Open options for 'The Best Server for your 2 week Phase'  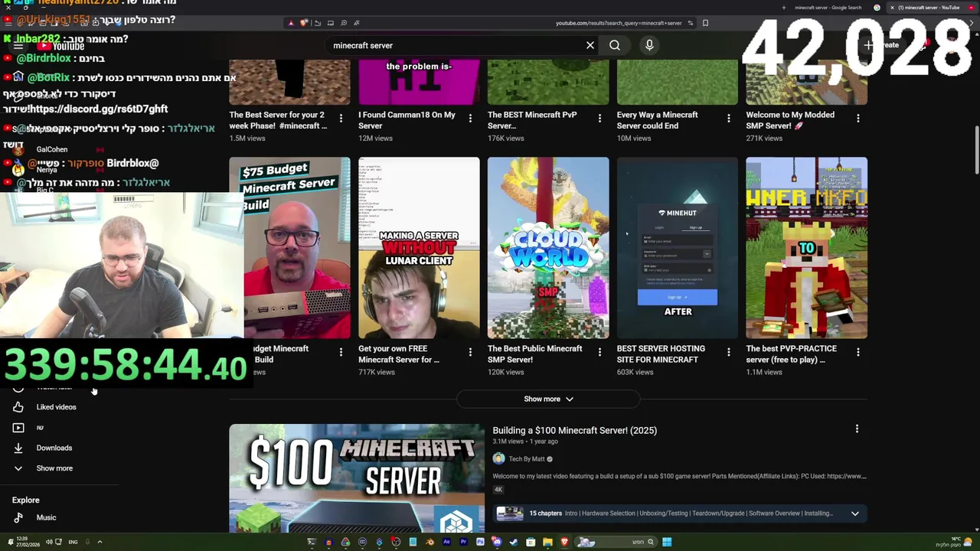coord(341,119)
